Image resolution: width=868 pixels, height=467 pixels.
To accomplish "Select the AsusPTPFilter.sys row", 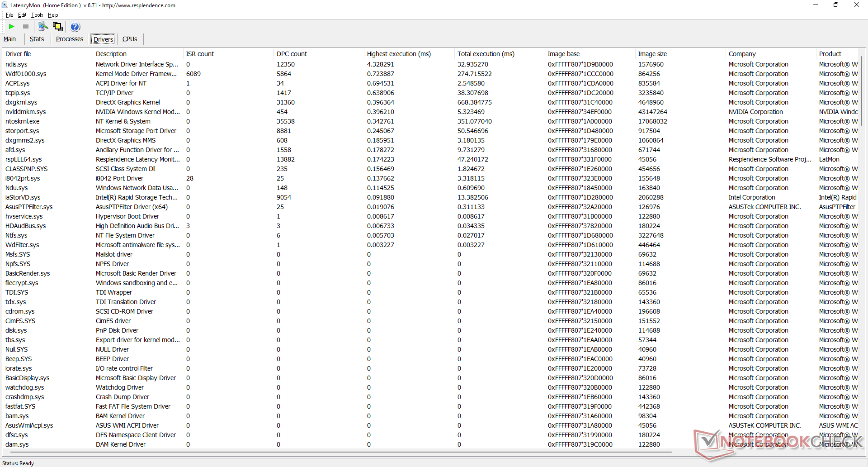I will [x=430, y=207].
